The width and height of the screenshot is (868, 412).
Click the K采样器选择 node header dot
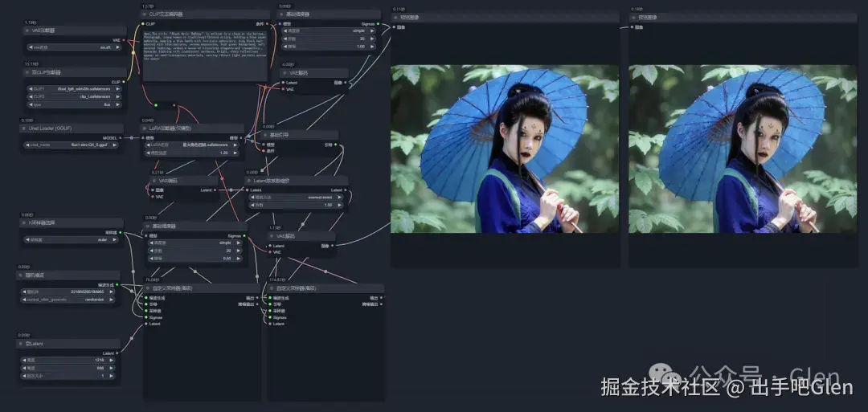(24, 223)
